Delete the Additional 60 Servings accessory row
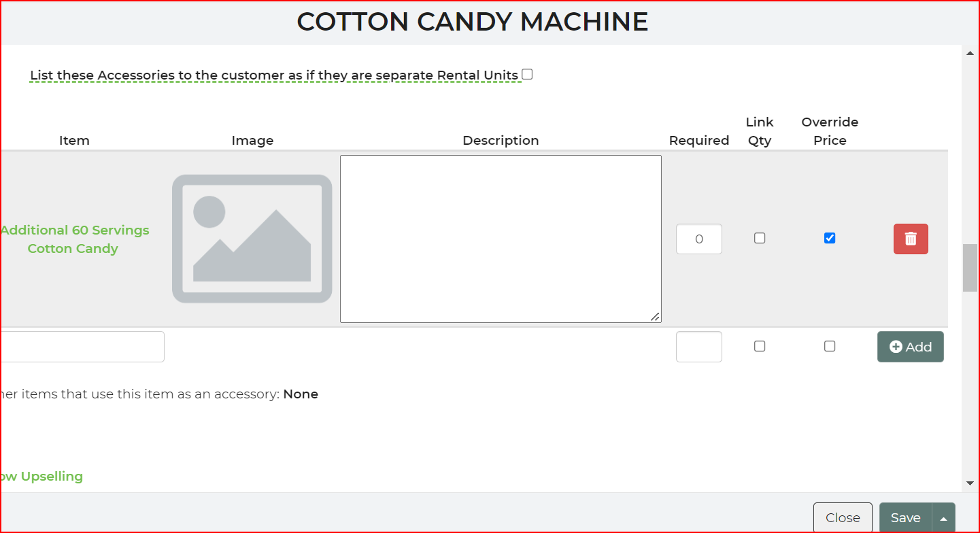The width and height of the screenshot is (980, 533). 910,239
